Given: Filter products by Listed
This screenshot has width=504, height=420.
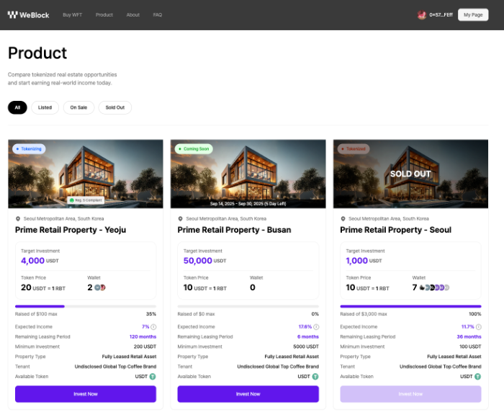Looking at the screenshot, I should 45,107.
